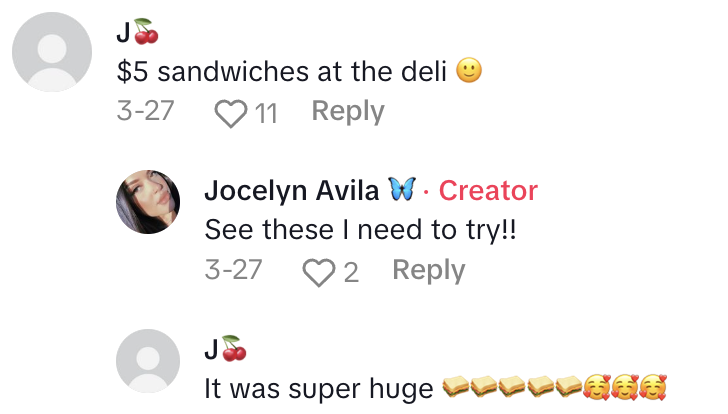Click the 3-27 date under the sandwiches comment

(146, 111)
